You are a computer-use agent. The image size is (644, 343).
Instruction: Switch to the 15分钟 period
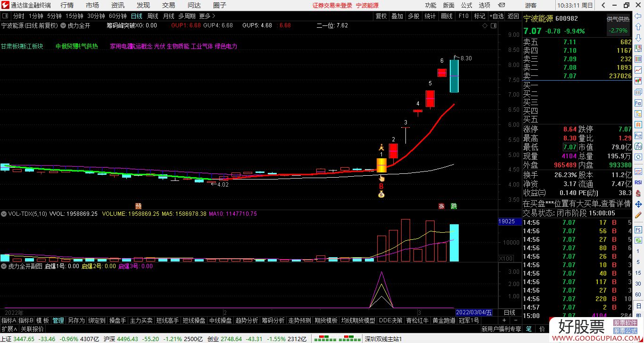tap(74, 16)
